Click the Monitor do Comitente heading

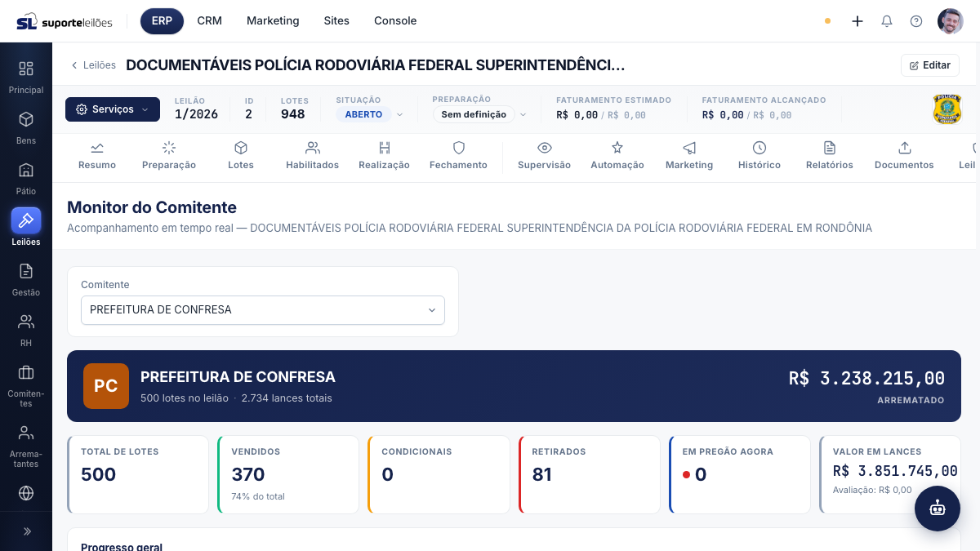[152, 207]
